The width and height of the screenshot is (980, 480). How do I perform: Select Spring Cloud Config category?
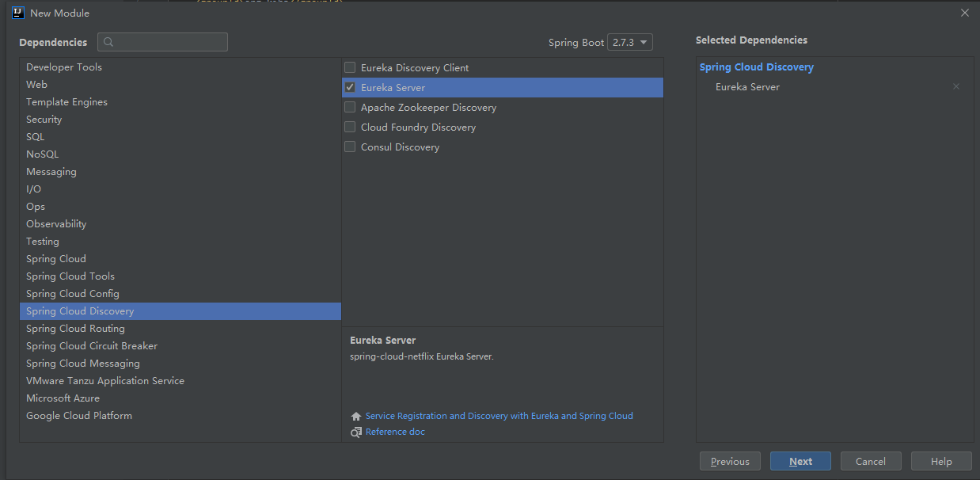180,294
